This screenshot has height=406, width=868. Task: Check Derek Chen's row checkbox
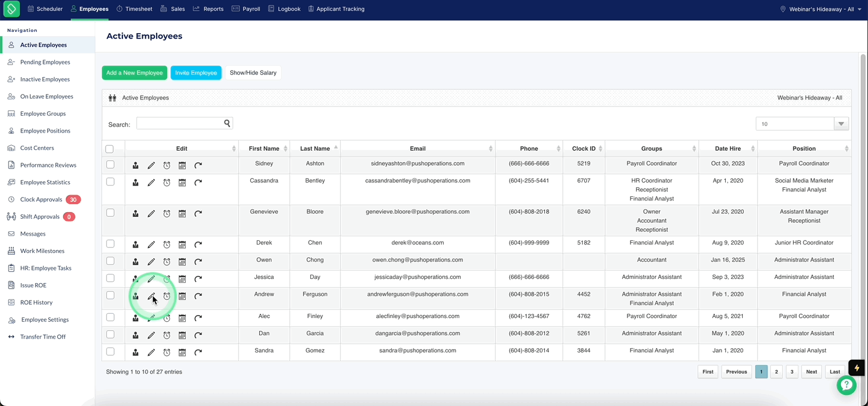tap(110, 244)
